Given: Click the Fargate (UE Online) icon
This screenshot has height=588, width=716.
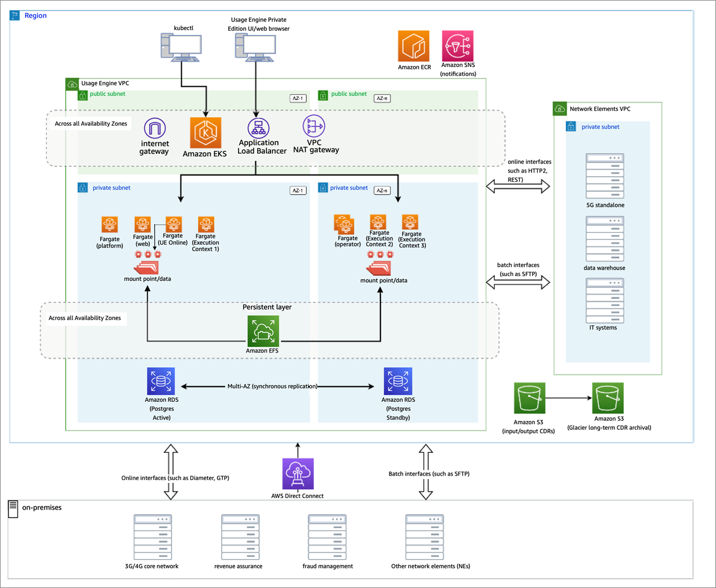Looking at the screenshot, I should tap(174, 225).
